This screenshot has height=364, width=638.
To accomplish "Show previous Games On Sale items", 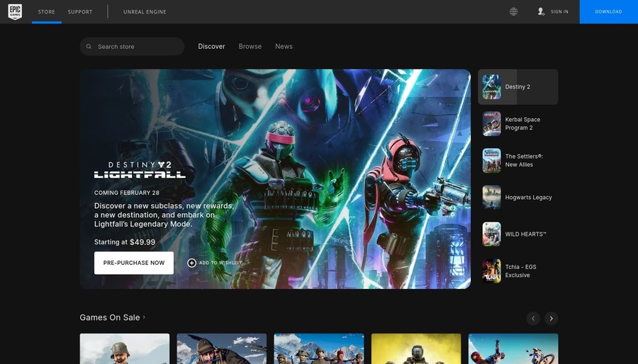I will (x=533, y=319).
